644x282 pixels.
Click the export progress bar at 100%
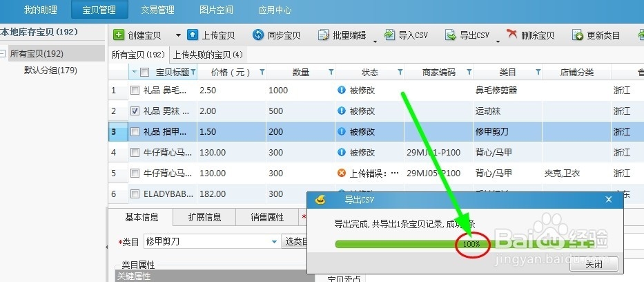[465, 244]
